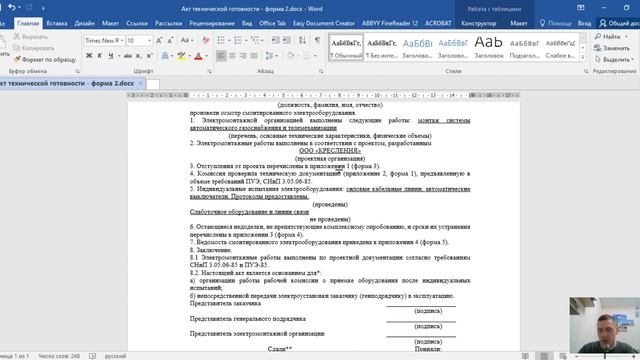Decrease paragraph indent
The height and width of the screenshot is (360, 640).
276,40
